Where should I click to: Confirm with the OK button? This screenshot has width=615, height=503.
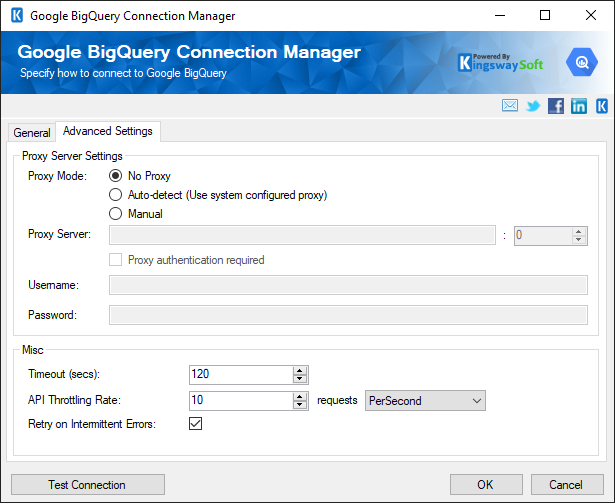486,485
